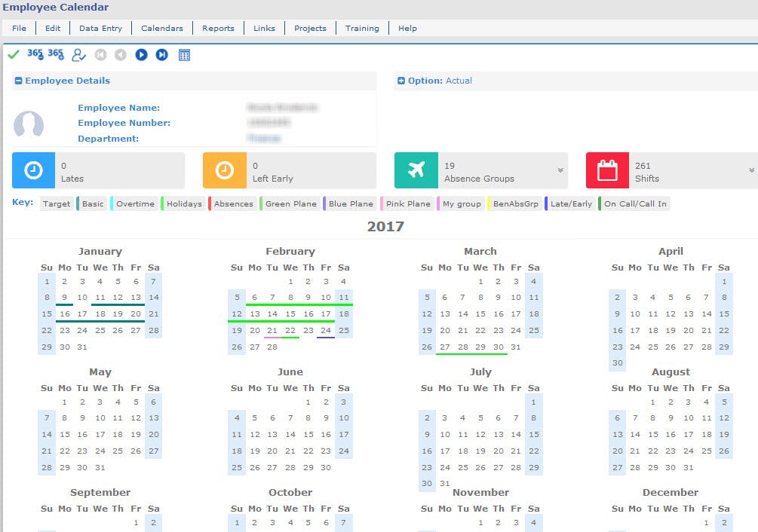Click the red Shifts calendar icon

pyautogui.click(x=607, y=170)
